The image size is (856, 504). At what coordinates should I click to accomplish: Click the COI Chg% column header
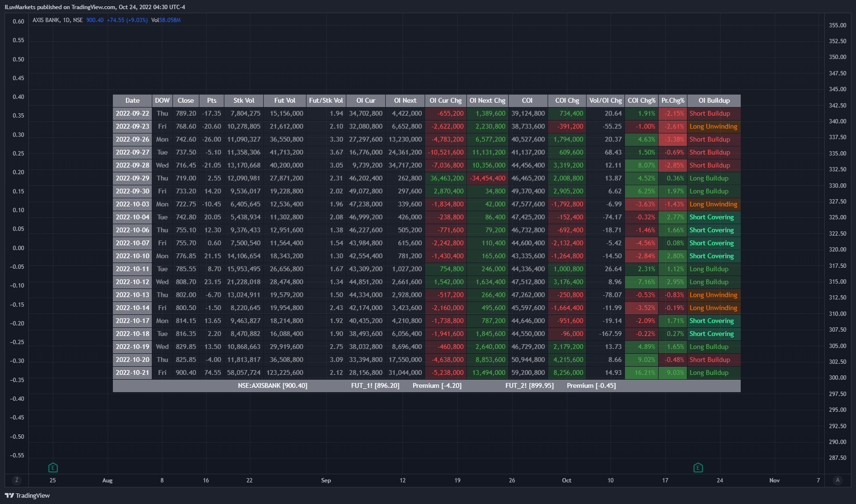tap(642, 101)
